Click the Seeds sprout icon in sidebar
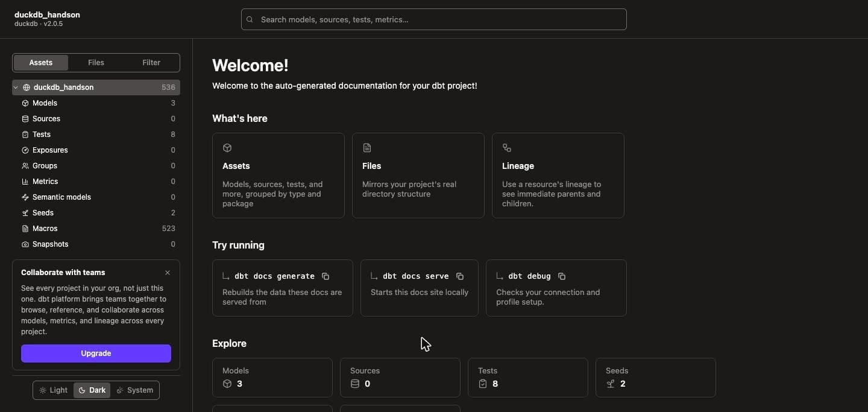This screenshot has width=868, height=412. click(25, 213)
